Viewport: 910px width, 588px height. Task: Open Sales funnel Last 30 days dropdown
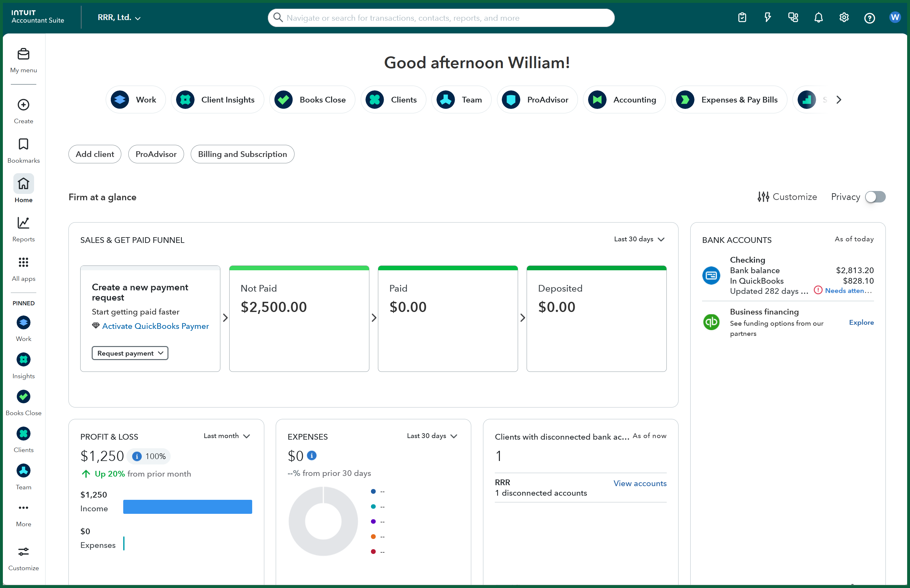[x=639, y=239]
